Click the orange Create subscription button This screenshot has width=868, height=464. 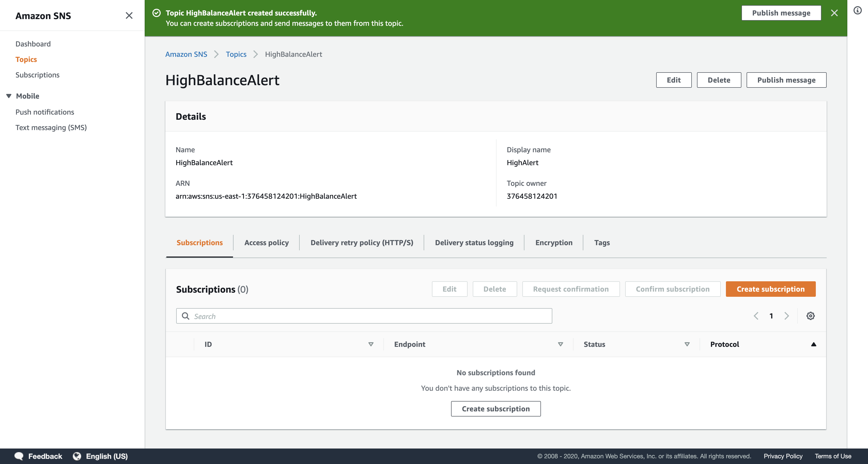[770, 289]
